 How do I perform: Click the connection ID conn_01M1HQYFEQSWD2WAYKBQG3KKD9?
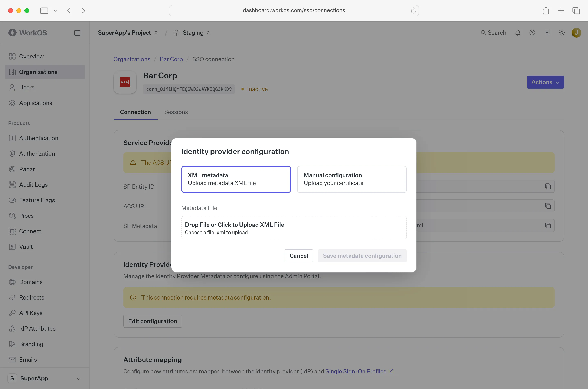coord(189,89)
